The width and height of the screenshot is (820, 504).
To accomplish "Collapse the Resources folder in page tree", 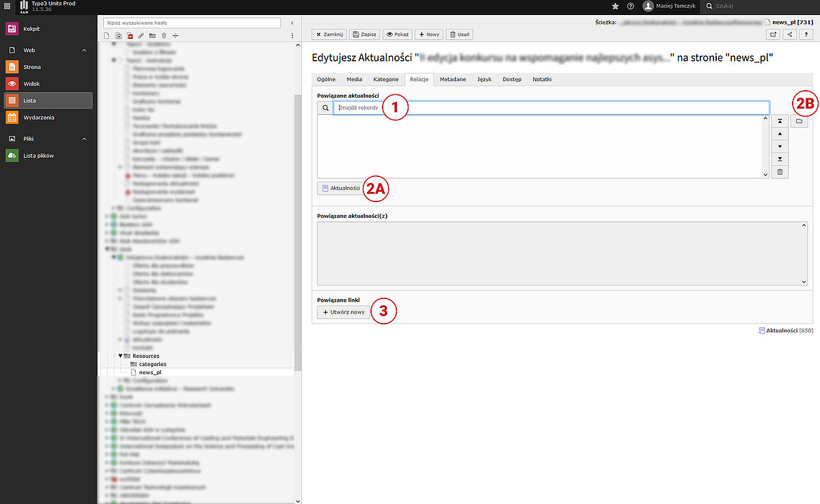I will (120, 356).
